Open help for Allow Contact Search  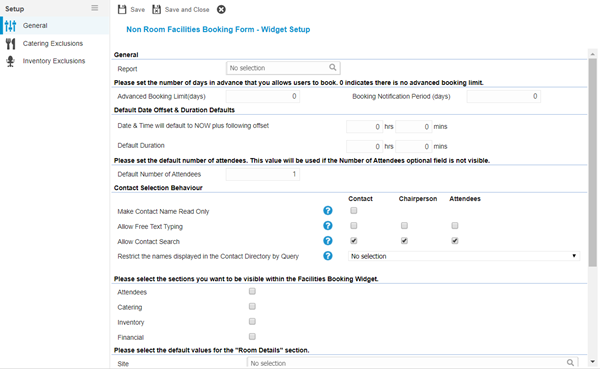tap(328, 241)
